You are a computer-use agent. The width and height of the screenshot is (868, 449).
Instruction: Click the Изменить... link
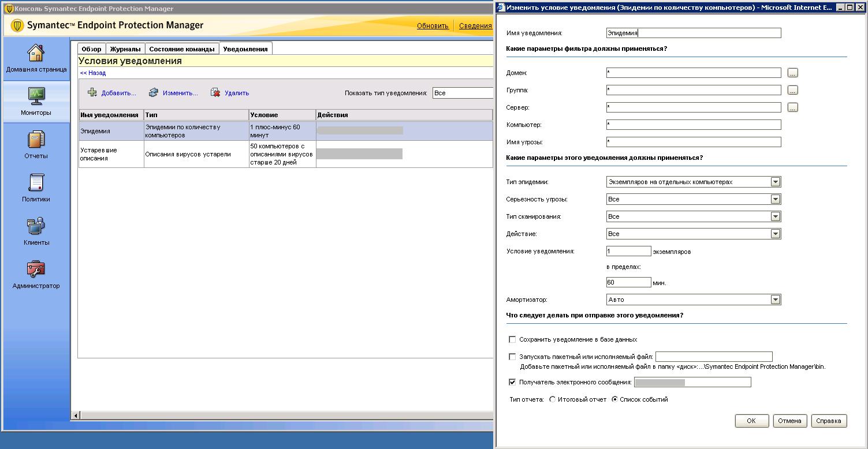[x=180, y=93]
